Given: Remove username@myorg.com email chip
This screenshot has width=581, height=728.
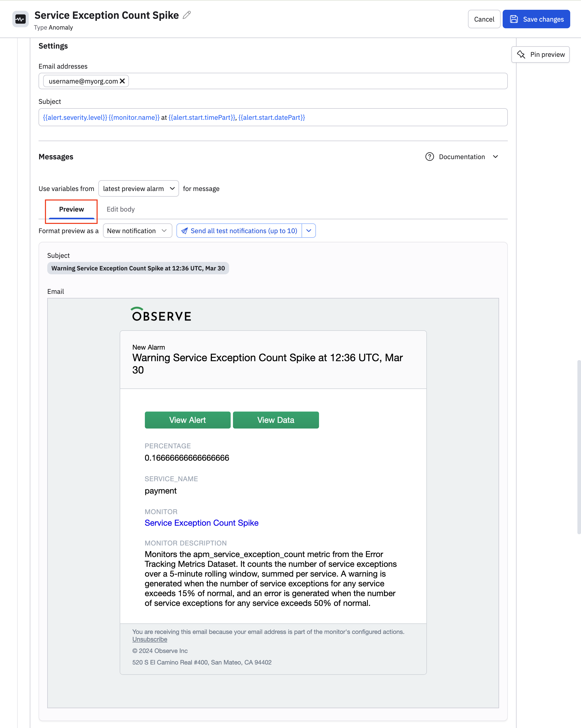Looking at the screenshot, I should (123, 81).
